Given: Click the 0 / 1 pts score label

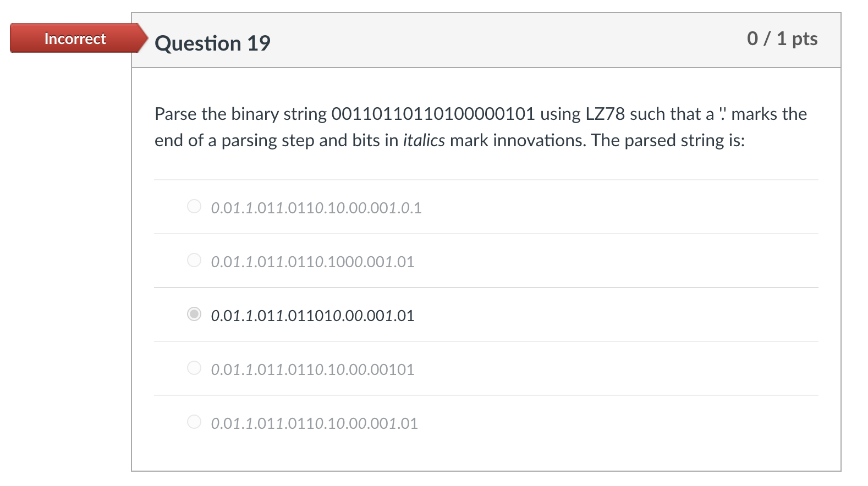Looking at the screenshot, I should pyautogui.click(x=782, y=38).
